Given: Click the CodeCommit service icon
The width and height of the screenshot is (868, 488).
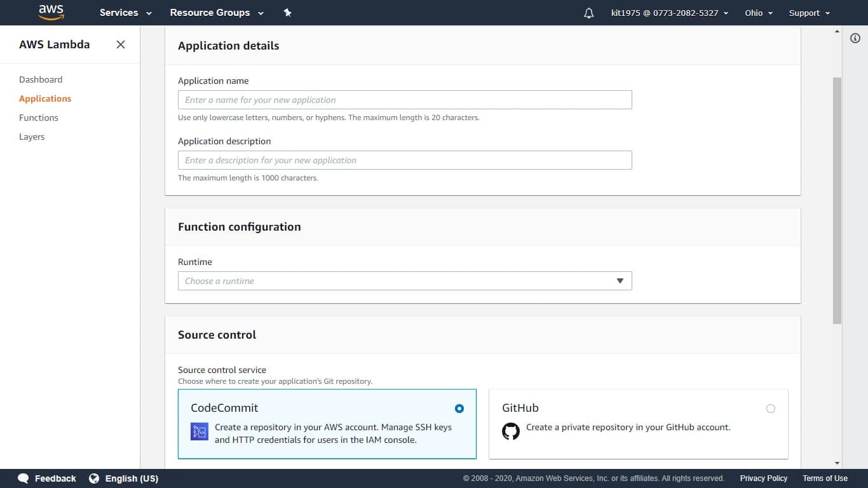Looking at the screenshot, I should click(x=200, y=431).
